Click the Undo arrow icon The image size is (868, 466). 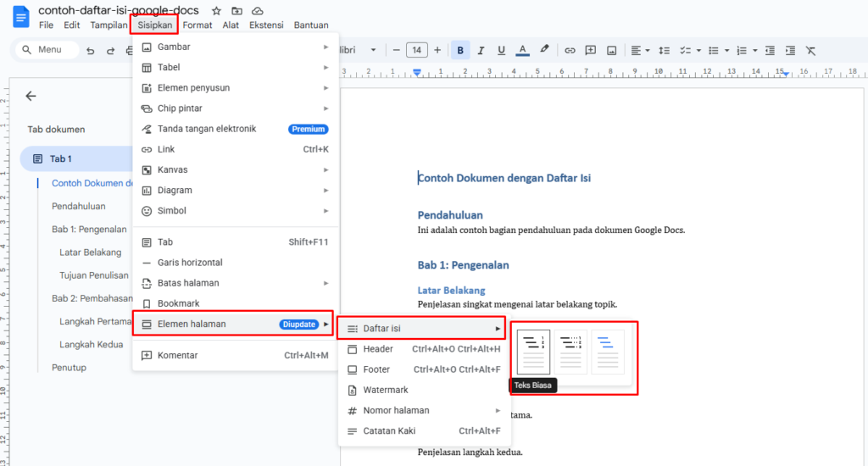[x=90, y=50]
